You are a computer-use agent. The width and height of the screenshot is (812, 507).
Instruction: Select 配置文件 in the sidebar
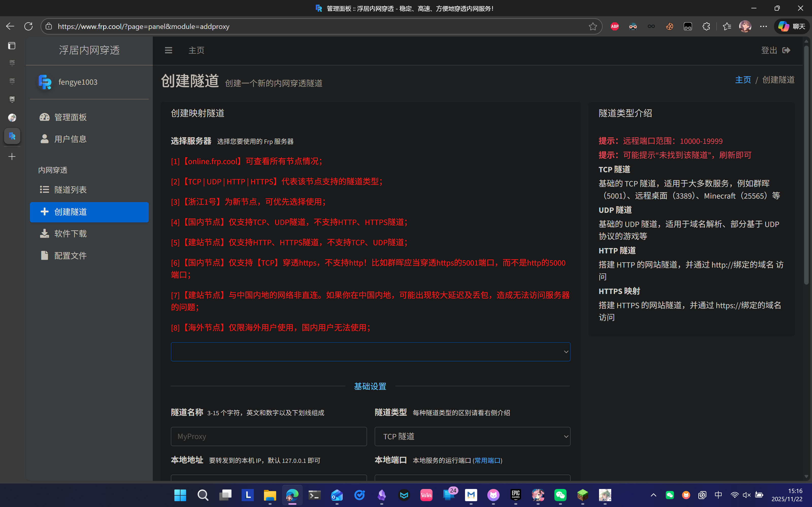[71, 255]
